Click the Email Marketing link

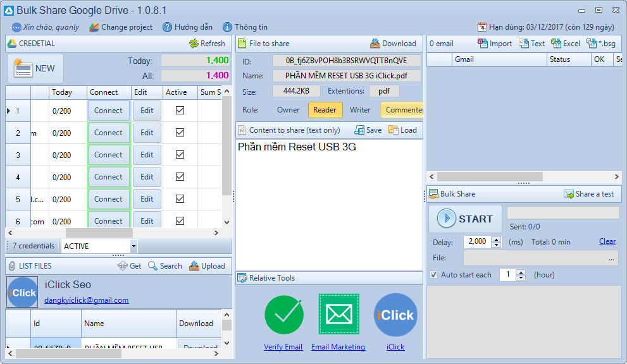coord(338,347)
